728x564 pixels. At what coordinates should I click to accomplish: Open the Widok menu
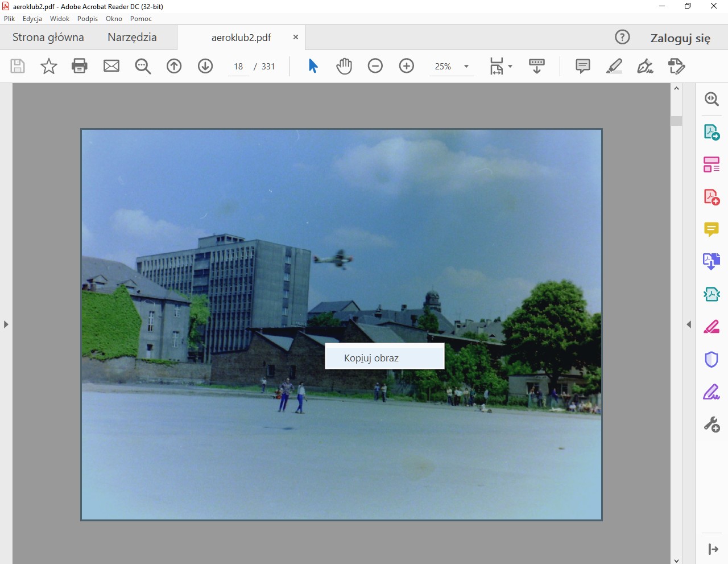point(60,19)
